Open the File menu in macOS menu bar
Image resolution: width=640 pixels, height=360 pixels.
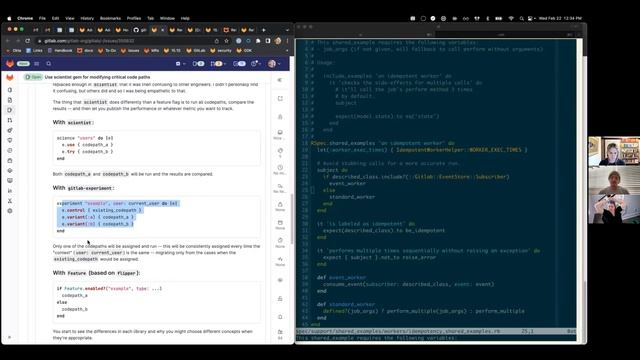click(x=42, y=18)
